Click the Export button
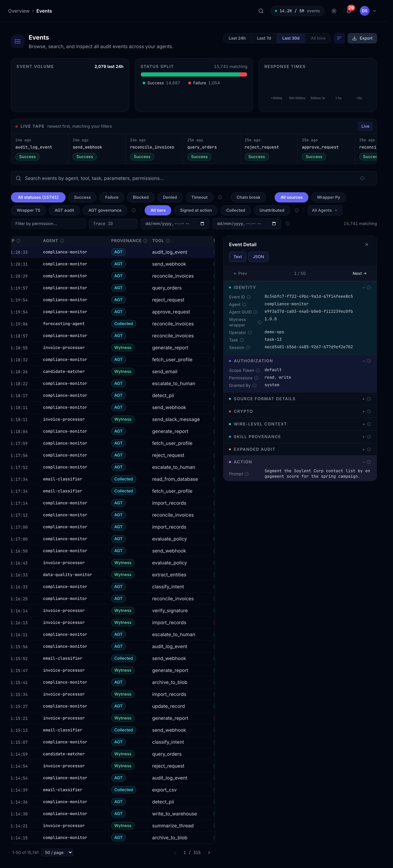 (x=362, y=38)
